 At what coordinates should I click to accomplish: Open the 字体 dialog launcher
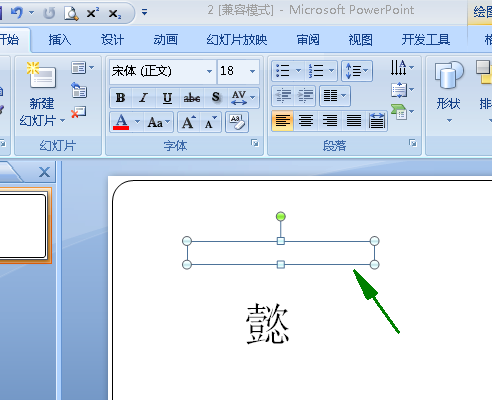pyautogui.click(x=255, y=143)
